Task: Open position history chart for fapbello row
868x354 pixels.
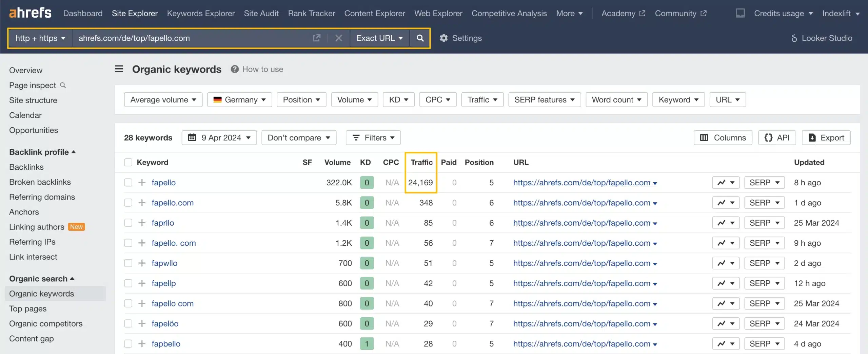Action: [726, 343]
